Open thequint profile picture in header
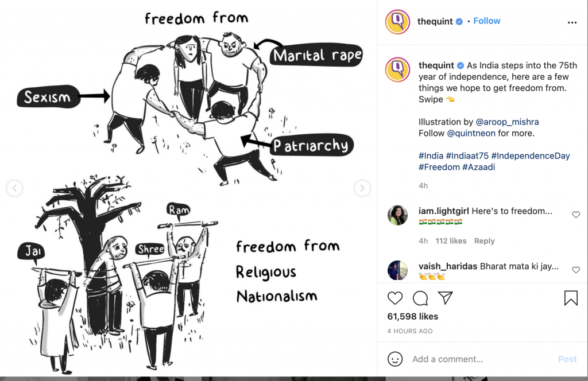Screen dimensions: 588x381 click(x=397, y=22)
